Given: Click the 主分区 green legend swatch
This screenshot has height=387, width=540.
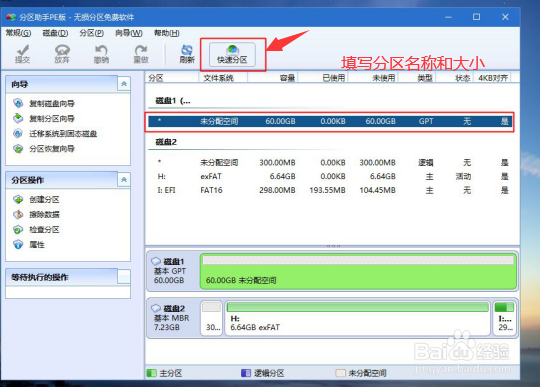Looking at the screenshot, I should (x=152, y=373).
